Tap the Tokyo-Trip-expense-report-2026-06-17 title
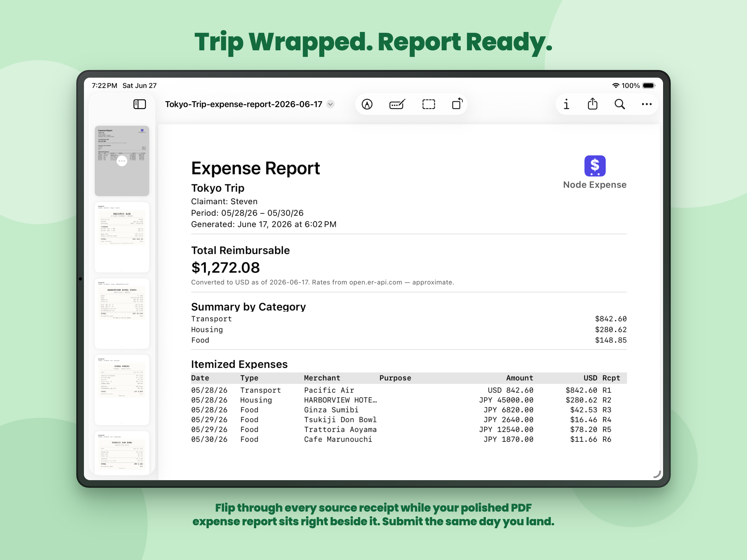The width and height of the screenshot is (747, 560). pos(243,104)
